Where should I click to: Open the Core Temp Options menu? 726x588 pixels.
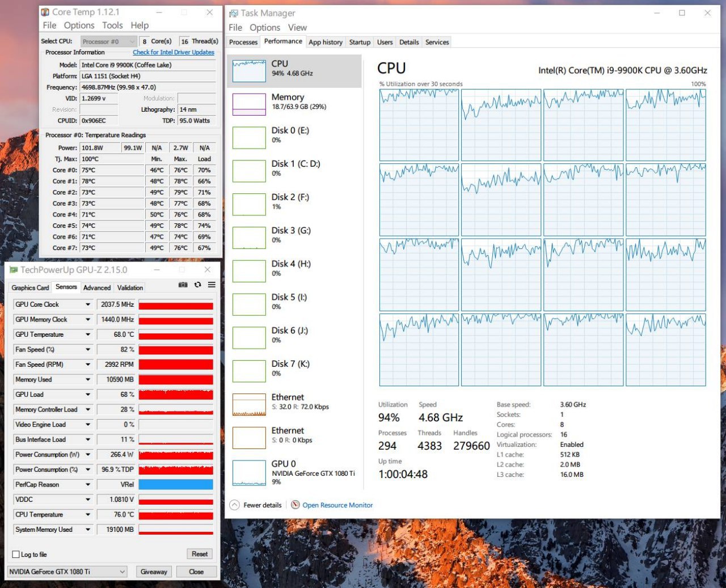[x=79, y=26]
